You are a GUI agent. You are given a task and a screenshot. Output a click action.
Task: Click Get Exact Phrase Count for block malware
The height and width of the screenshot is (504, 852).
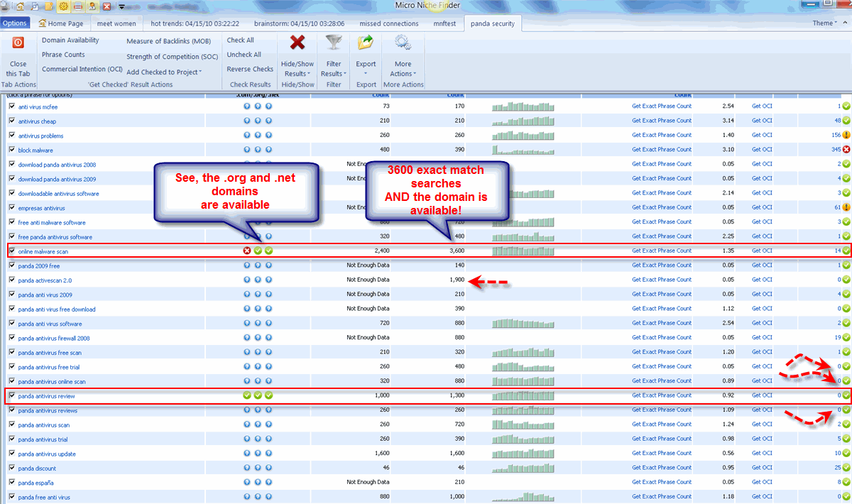pos(662,149)
